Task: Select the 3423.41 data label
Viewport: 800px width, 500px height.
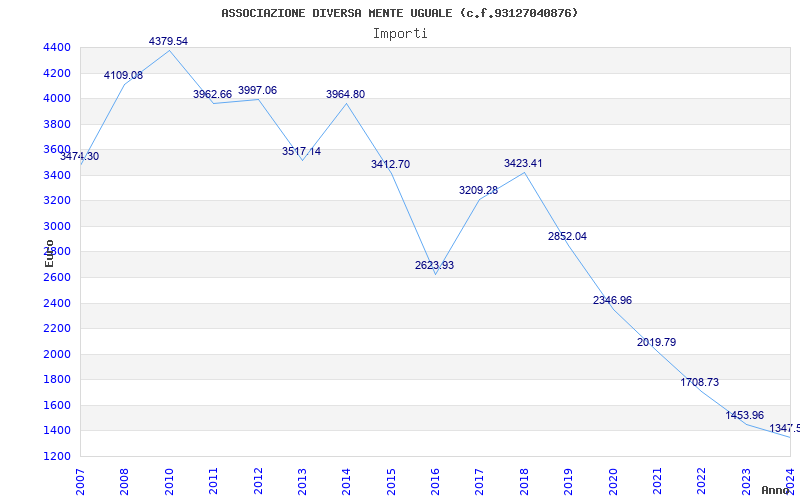Action: coord(523,163)
